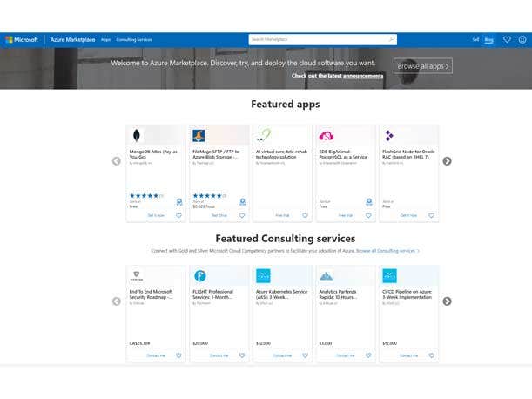Screen dimensions: 532x399
Task: Open the announcements link in banner
Action: coord(363,76)
